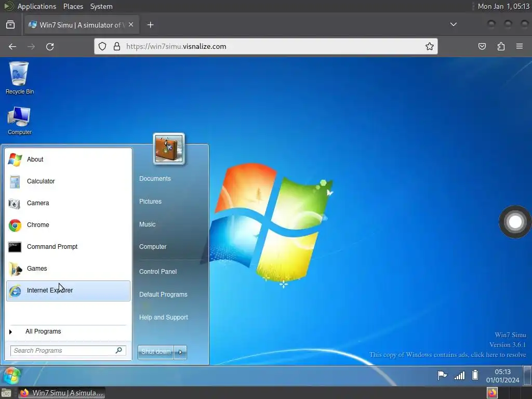Open Pictures from start menu

(150, 202)
